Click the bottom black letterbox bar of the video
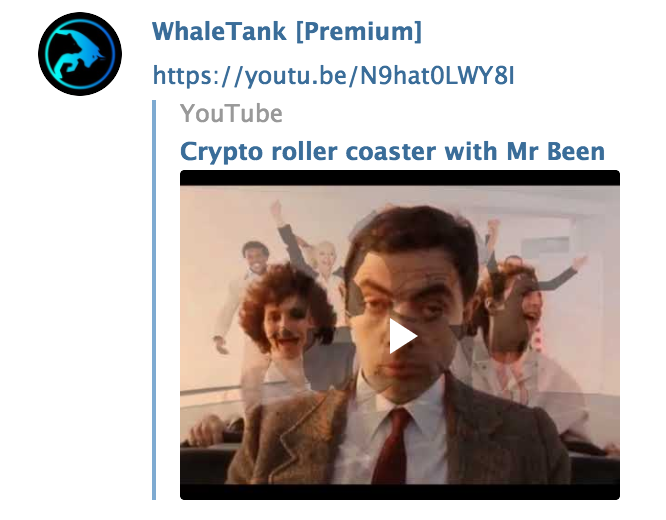The height and width of the screenshot is (520, 666). 400,492
